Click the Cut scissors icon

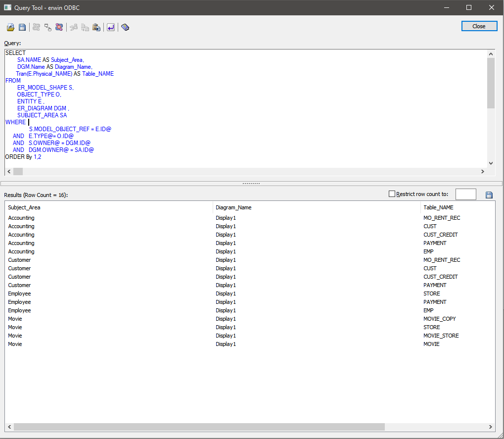[74, 27]
